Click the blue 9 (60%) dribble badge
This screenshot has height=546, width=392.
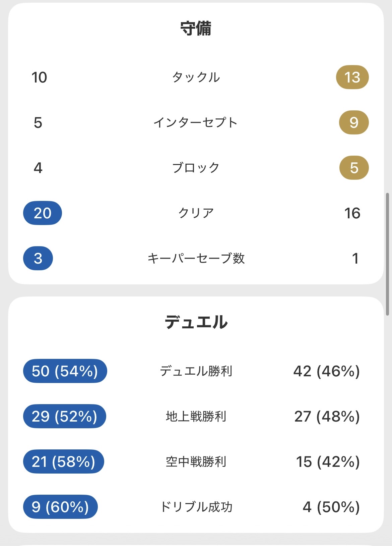coord(60,507)
